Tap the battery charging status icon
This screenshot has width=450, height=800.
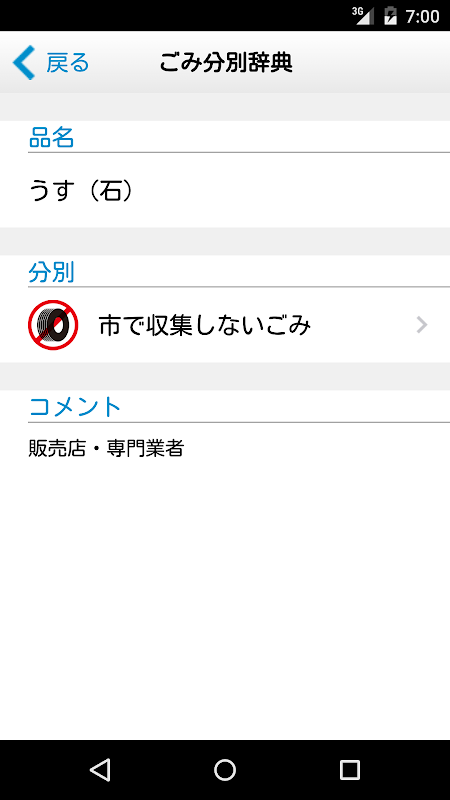(x=390, y=16)
